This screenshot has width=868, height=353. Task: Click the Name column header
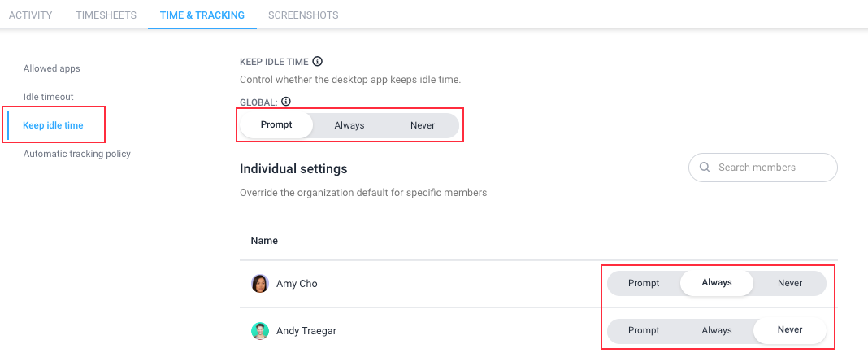click(x=264, y=241)
